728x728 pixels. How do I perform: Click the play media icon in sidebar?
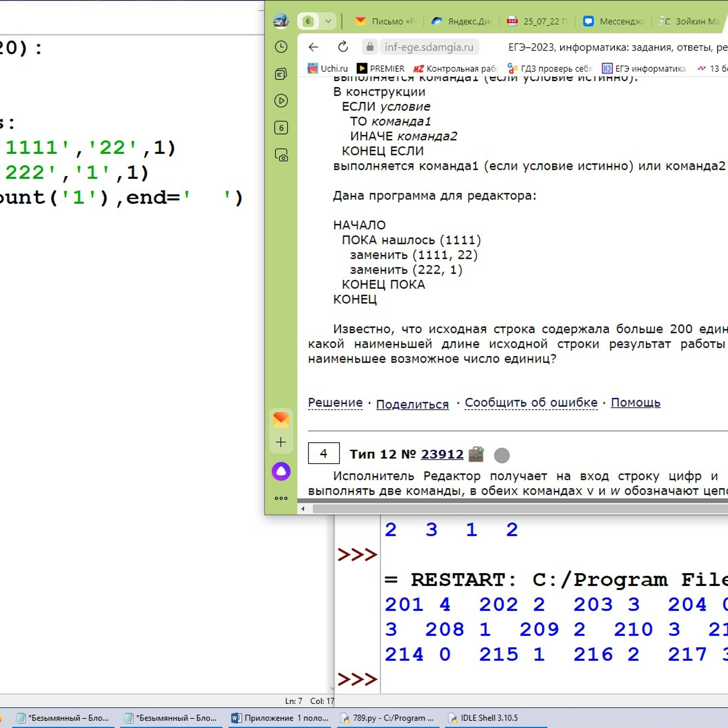(x=281, y=101)
